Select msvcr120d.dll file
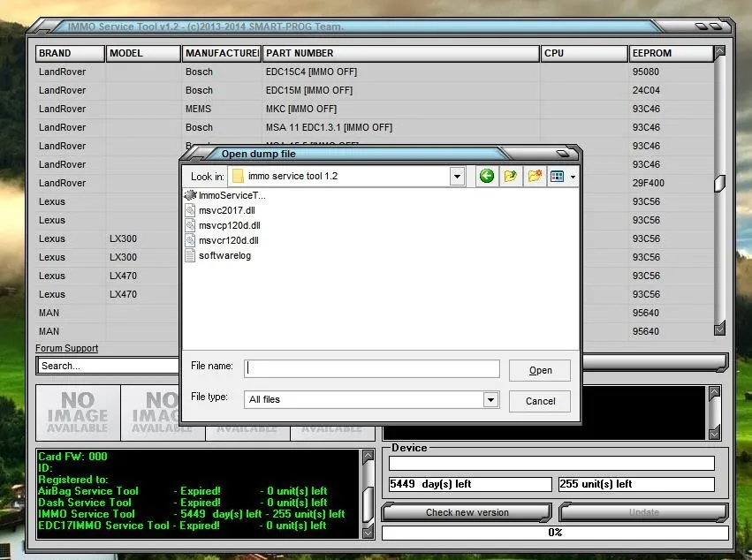This screenshot has height=560, width=752. pos(222,240)
